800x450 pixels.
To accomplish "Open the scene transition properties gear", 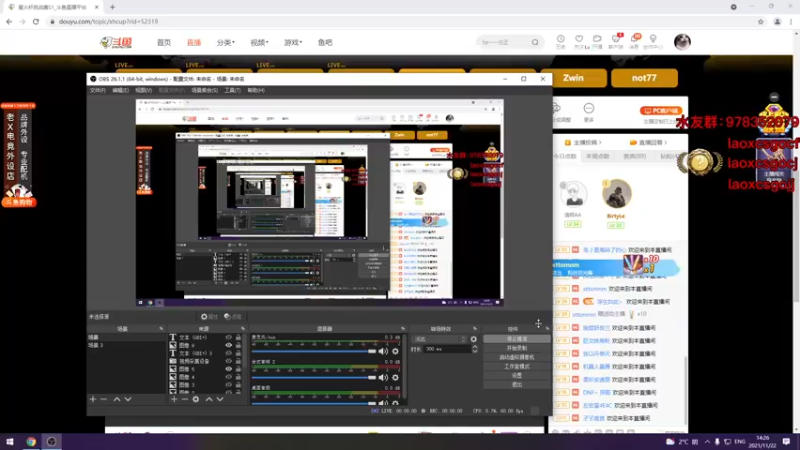I will 473,339.
